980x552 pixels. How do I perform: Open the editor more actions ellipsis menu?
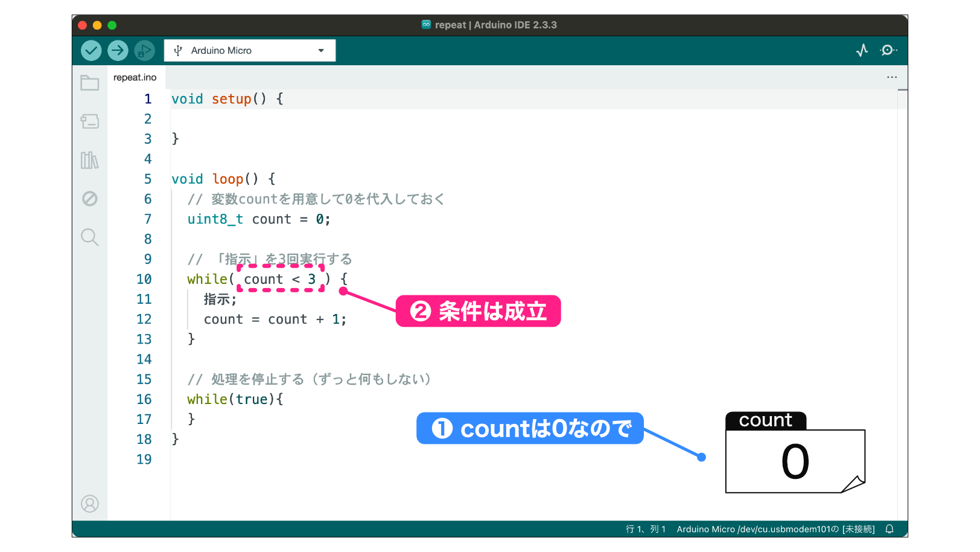pos(892,77)
